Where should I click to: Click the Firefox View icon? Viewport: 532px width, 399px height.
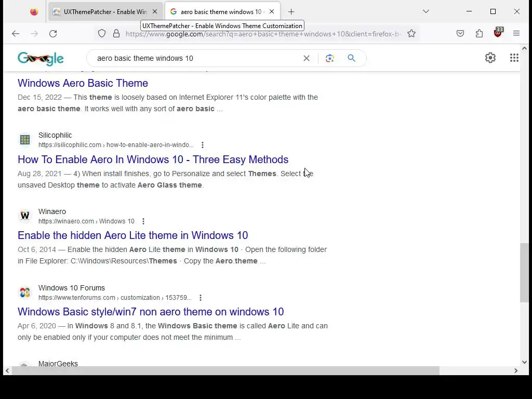coord(34,12)
